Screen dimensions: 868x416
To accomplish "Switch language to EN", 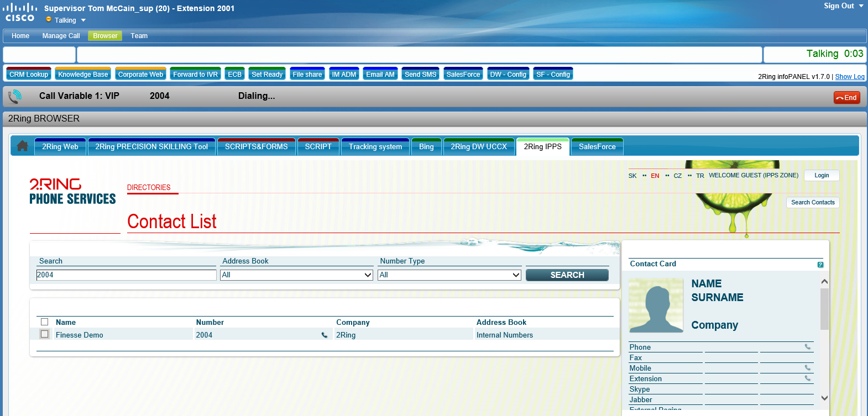I will pyautogui.click(x=655, y=176).
